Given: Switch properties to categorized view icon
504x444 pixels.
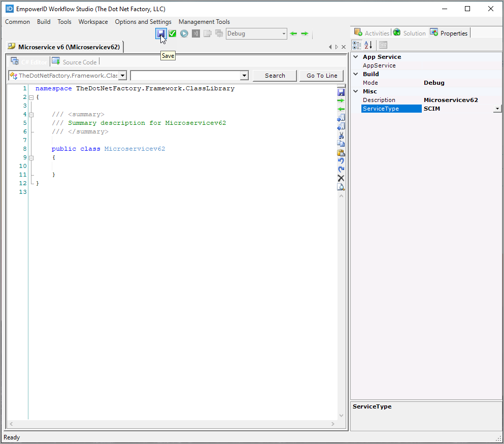Looking at the screenshot, I should (357, 45).
